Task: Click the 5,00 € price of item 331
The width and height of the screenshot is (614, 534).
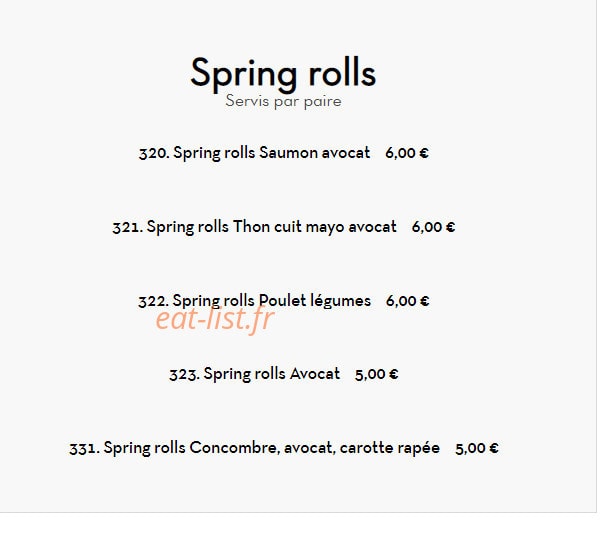Action: 477,448
